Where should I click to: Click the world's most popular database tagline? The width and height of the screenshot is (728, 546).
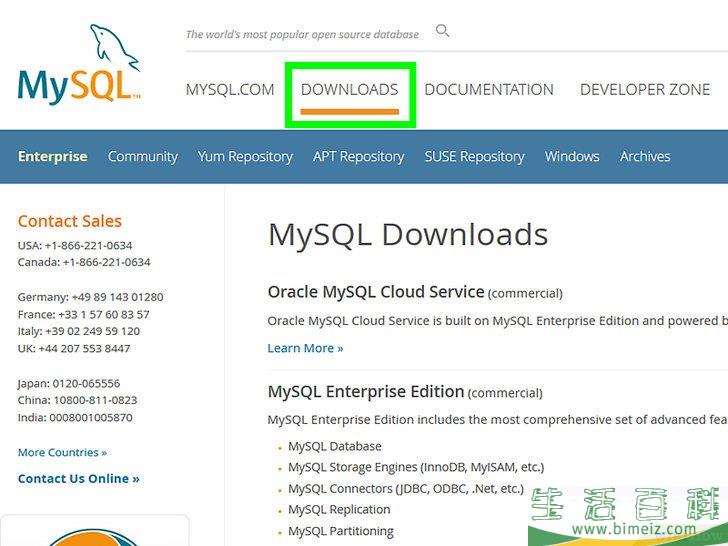coord(302,34)
